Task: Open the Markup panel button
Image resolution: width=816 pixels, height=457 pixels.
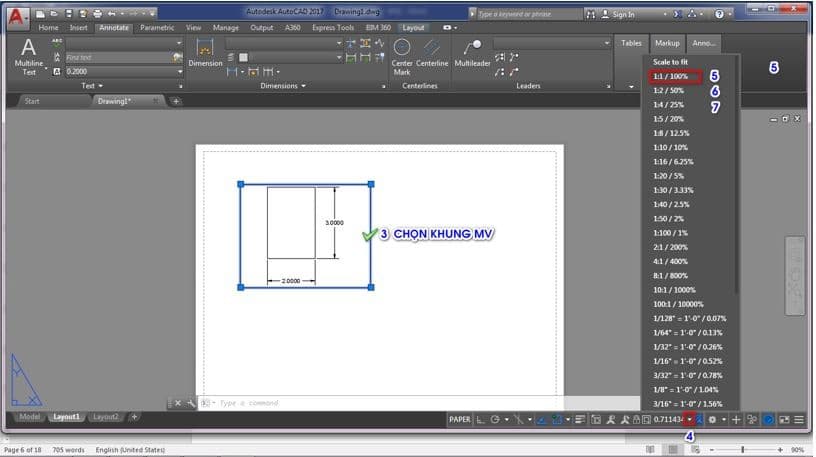Action: pyautogui.click(x=667, y=43)
